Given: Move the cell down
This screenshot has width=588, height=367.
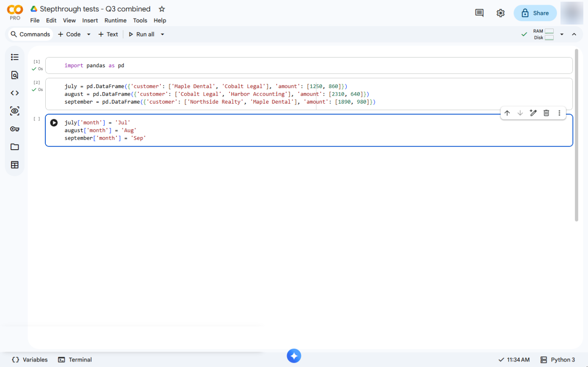Looking at the screenshot, I should pyautogui.click(x=520, y=113).
